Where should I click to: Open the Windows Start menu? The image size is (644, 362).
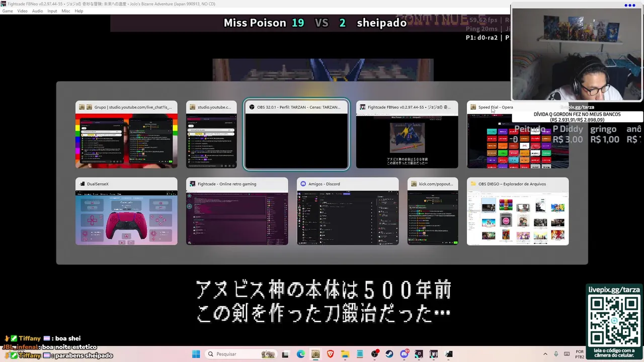pos(196,354)
